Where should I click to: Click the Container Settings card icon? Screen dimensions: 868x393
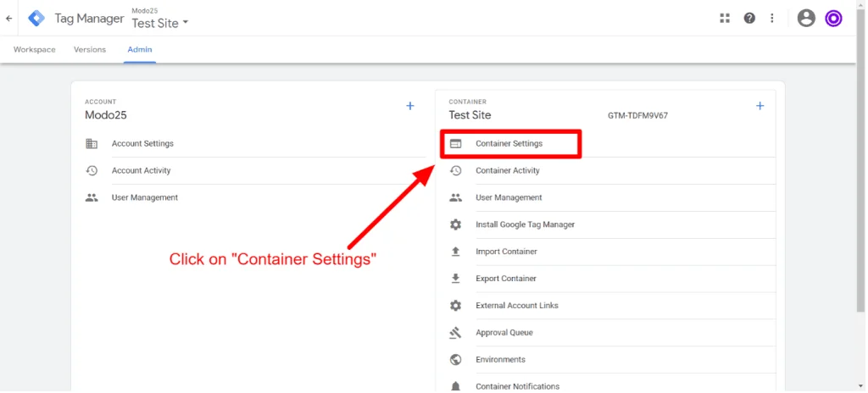[x=455, y=143]
